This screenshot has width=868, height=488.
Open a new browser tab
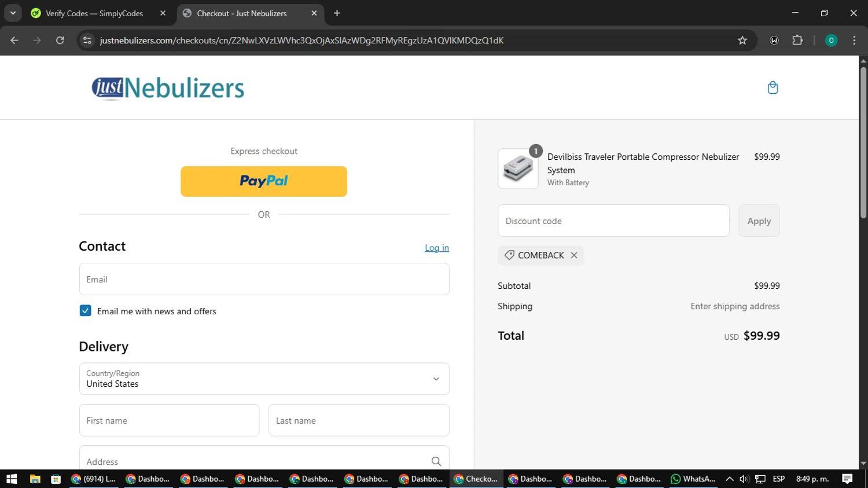click(337, 13)
